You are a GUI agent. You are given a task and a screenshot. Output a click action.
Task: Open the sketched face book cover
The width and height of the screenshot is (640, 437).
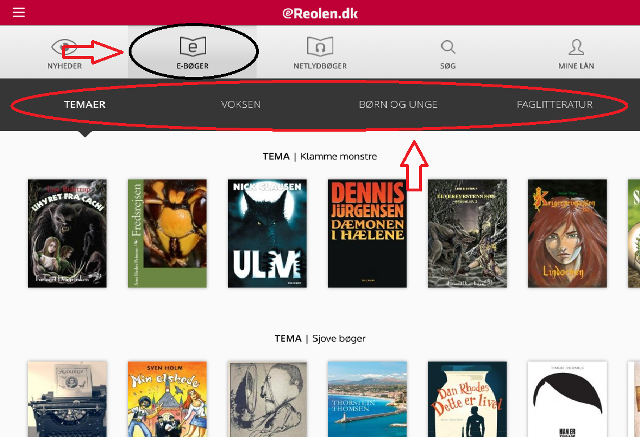point(267,399)
